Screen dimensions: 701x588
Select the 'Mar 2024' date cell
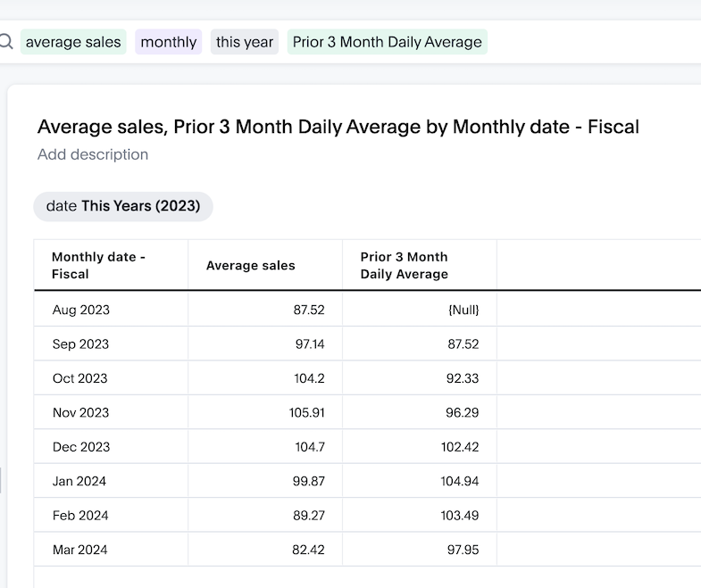pyautogui.click(x=79, y=550)
